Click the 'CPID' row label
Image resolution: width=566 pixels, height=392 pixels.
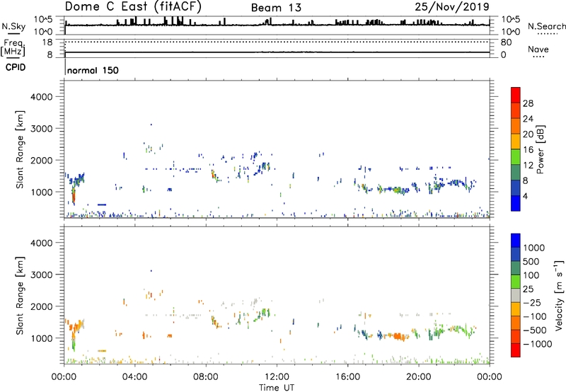(x=16, y=67)
